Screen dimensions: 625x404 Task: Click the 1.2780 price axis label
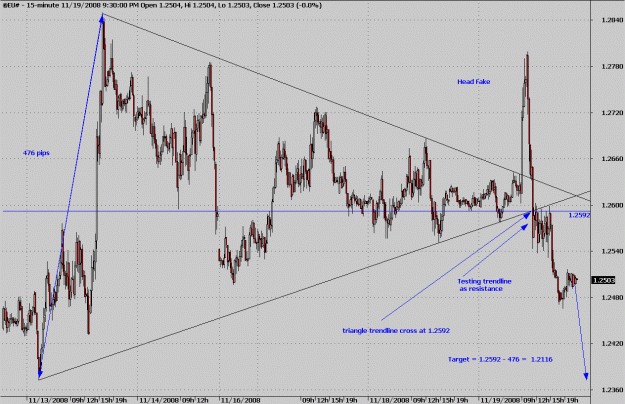[x=612, y=67]
